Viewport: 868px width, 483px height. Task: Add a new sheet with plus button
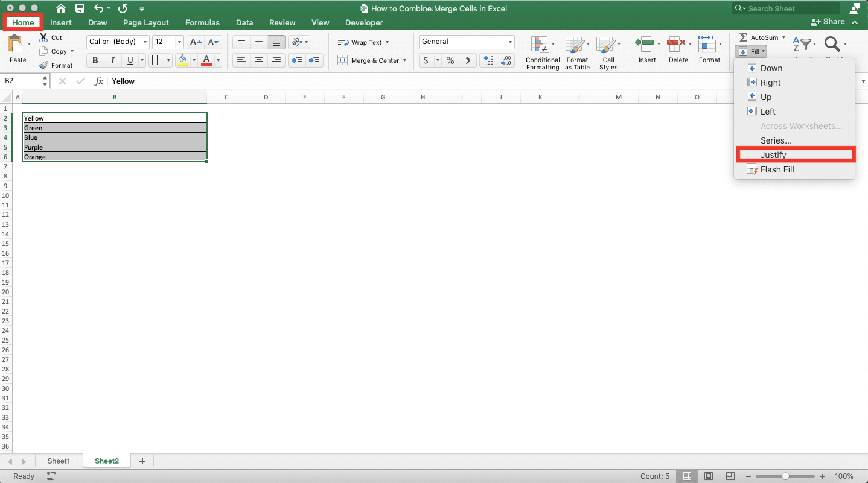click(x=142, y=461)
